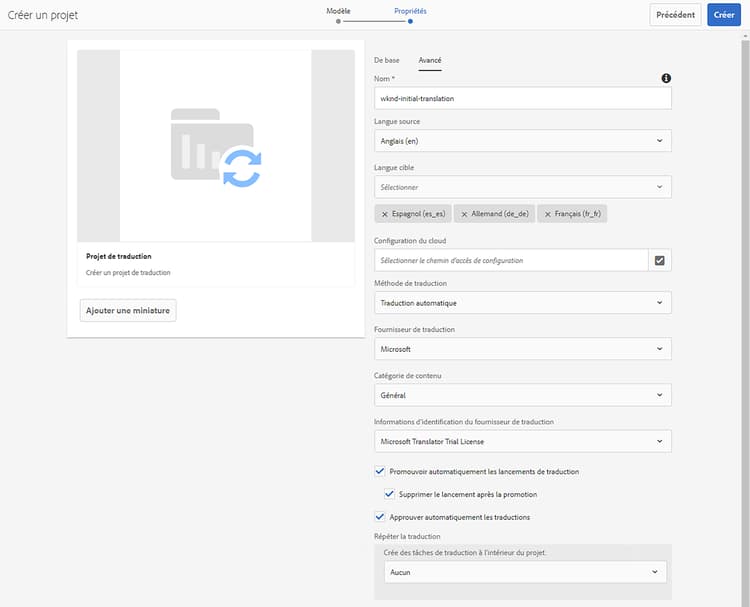Open the Méthode de traduction dropdown
The height and width of the screenshot is (607, 750).
pos(523,303)
